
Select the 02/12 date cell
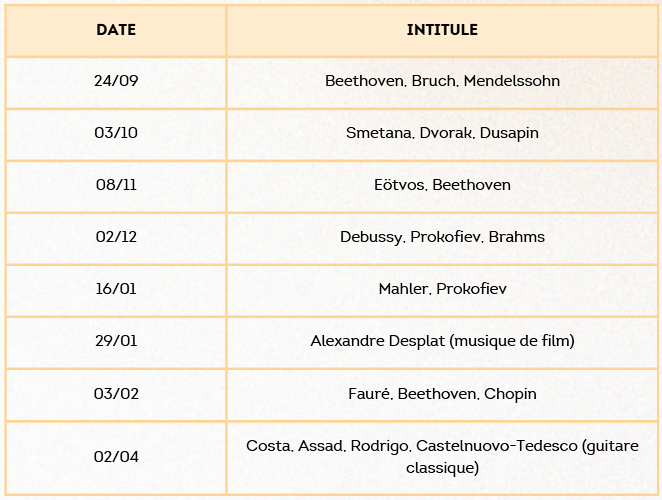pos(116,237)
